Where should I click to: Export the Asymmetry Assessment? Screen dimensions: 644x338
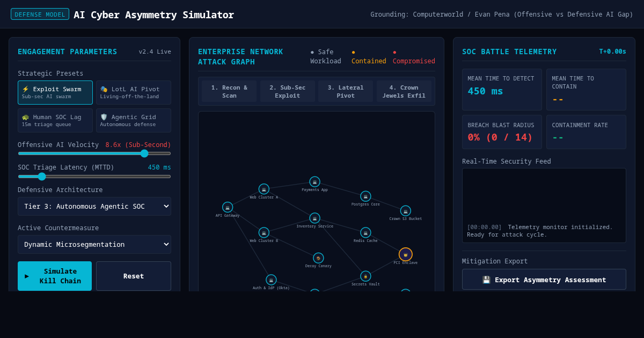click(544, 280)
